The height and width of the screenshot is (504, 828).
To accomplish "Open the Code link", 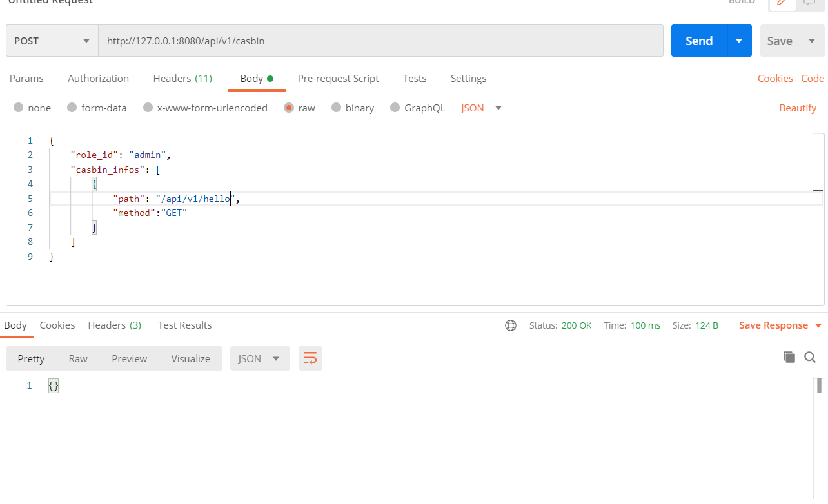I will click(x=813, y=78).
